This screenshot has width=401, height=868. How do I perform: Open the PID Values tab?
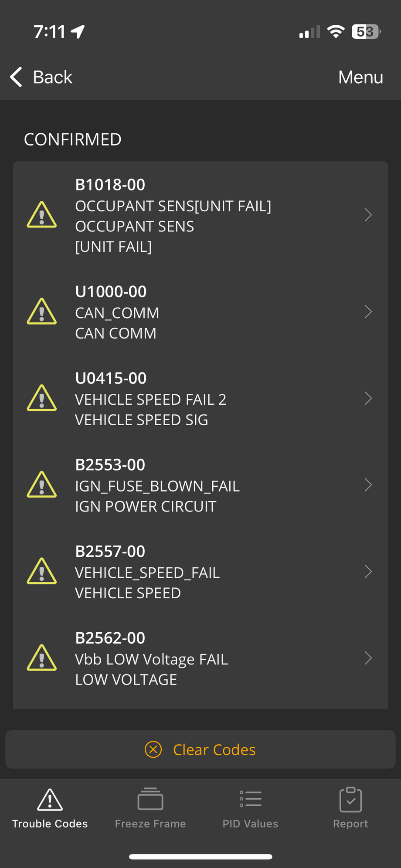tap(250, 807)
